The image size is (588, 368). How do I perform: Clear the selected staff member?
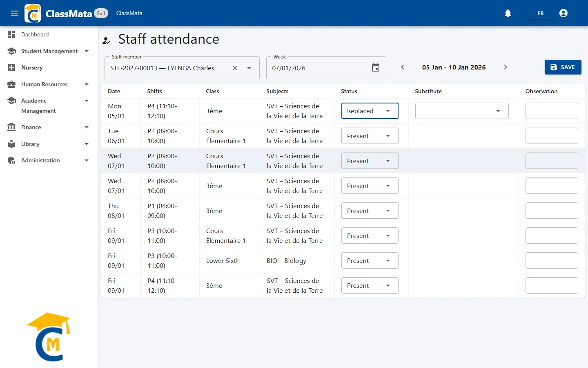point(235,68)
